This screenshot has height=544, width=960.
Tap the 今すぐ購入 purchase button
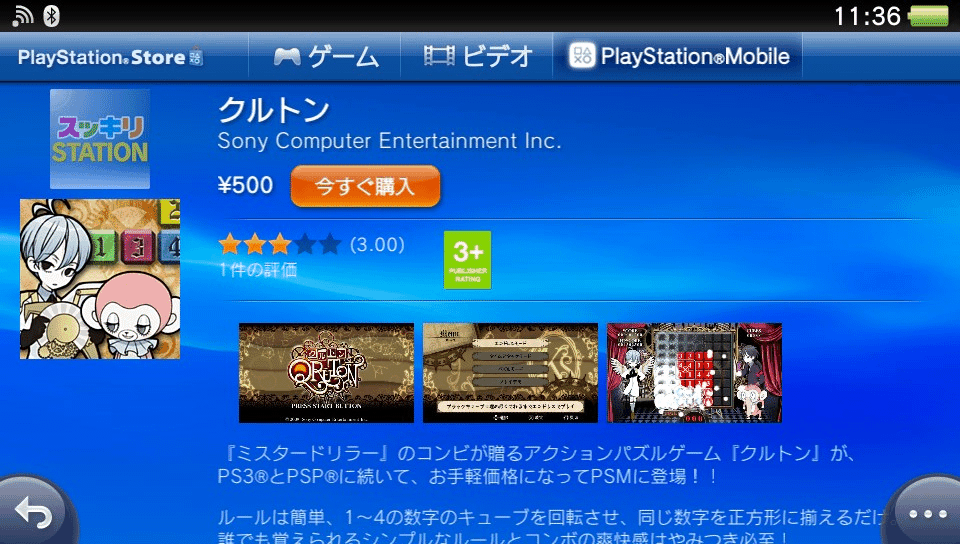click(366, 186)
